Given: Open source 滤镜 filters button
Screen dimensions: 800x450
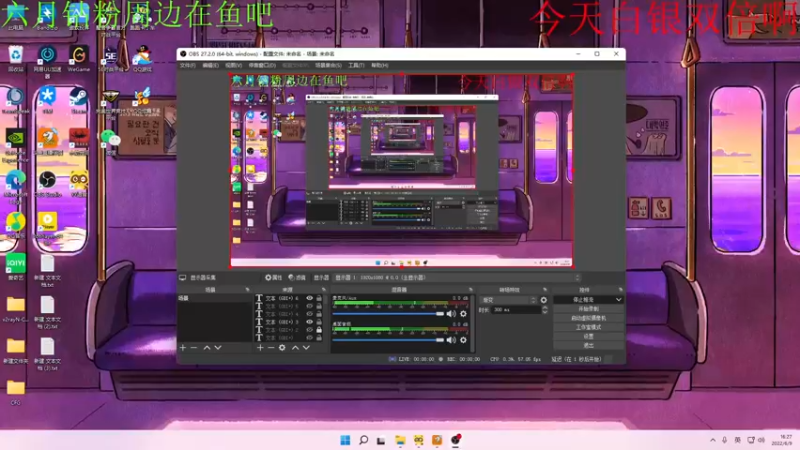Looking at the screenshot, I should coord(297,278).
